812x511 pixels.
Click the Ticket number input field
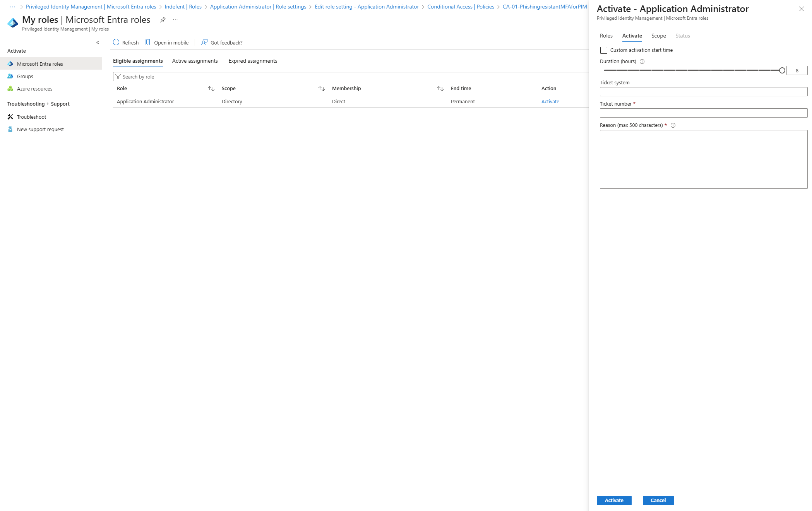point(703,113)
